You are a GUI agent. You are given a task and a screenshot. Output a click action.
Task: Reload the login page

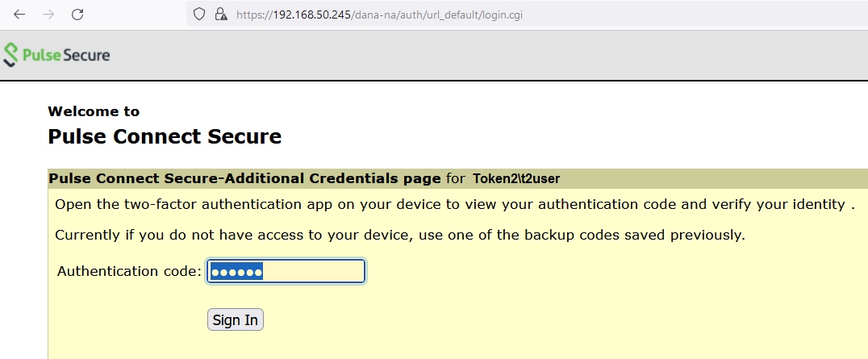click(x=78, y=15)
